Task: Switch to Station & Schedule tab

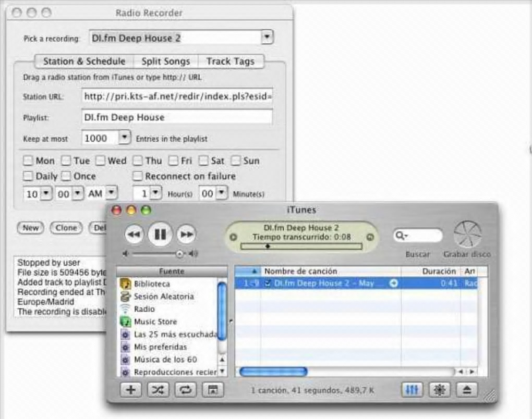Action: [x=84, y=61]
